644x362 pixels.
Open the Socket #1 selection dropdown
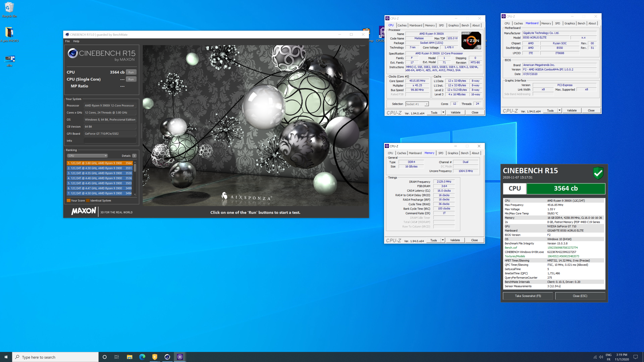click(417, 104)
